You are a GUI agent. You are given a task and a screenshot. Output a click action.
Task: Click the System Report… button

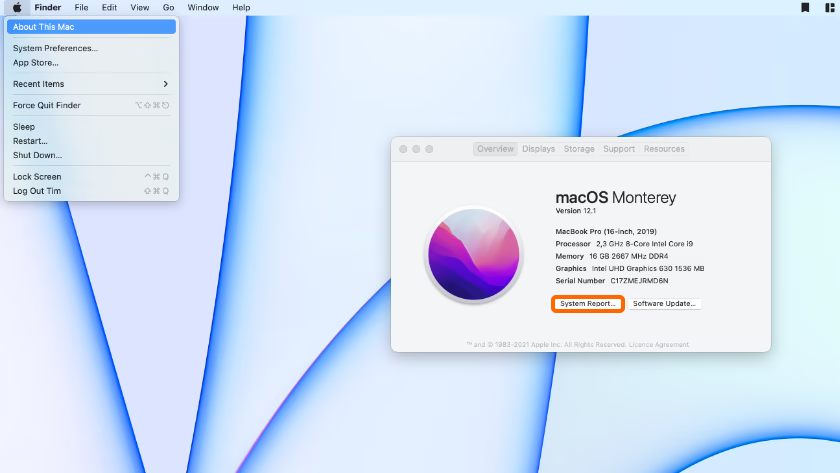click(x=588, y=304)
